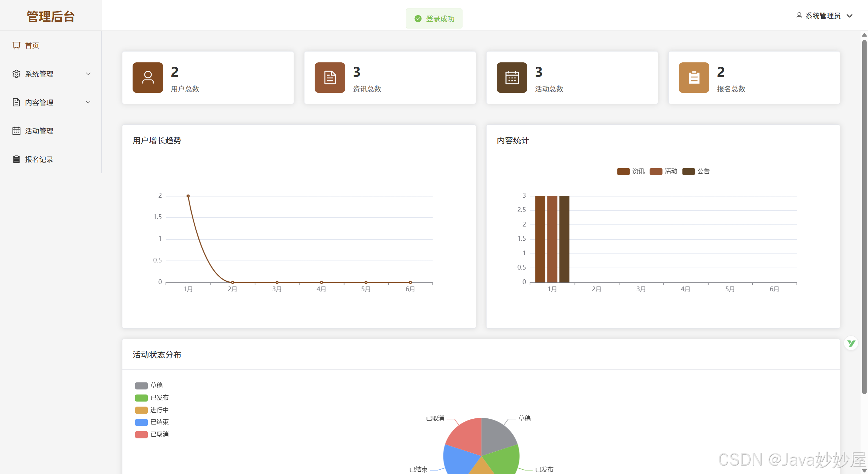Image resolution: width=868 pixels, height=474 pixels.
Task: Click the page vertical scrollbar thumb
Action: click(864, 217)
